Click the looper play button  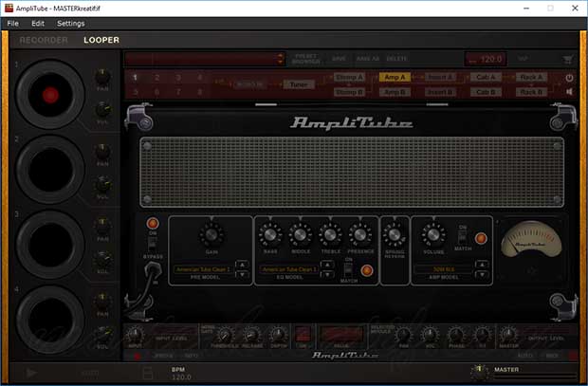coord(31,373)
